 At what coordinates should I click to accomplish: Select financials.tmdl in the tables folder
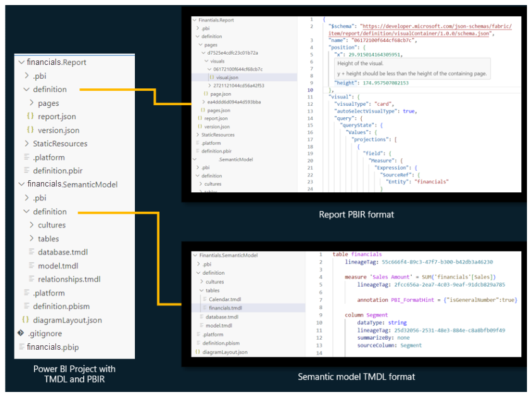click(225, 308)
